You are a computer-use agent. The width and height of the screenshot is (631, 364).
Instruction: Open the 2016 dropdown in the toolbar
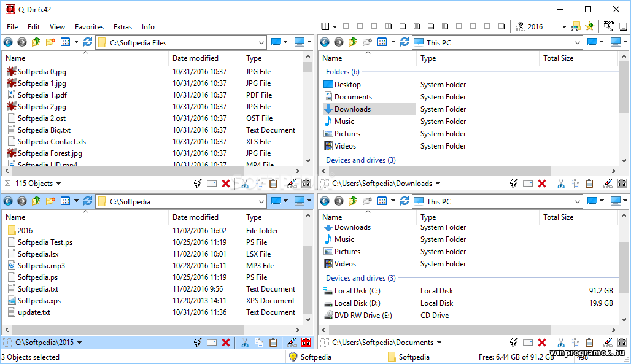[x=564, y=27]
